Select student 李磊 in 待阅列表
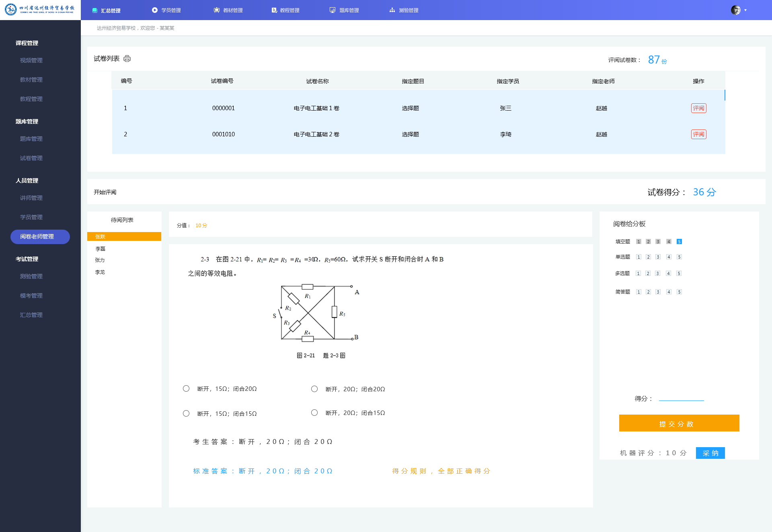 (100, 249)
